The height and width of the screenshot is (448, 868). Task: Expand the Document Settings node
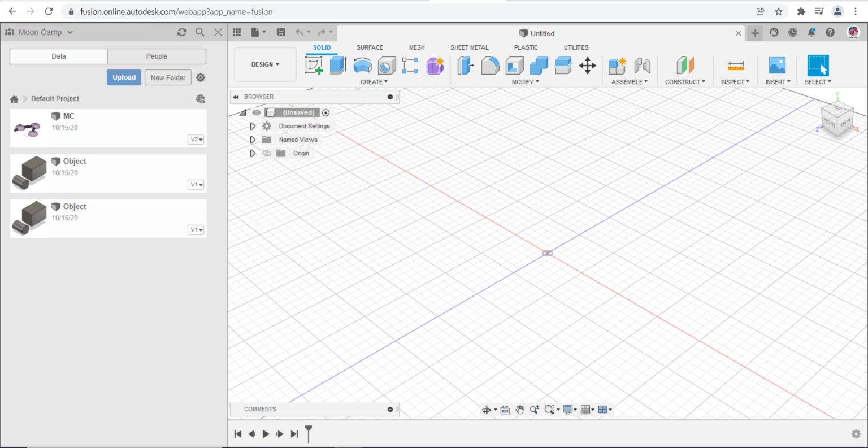tap(253, 126)
